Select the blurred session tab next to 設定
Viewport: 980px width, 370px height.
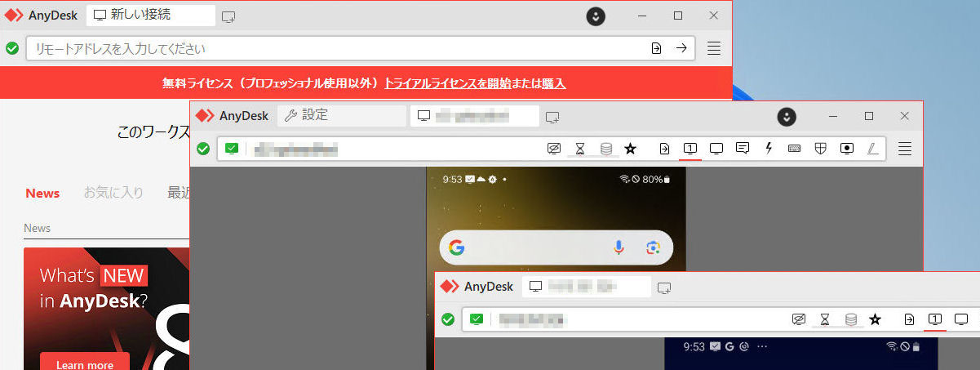tap(475, 116)
